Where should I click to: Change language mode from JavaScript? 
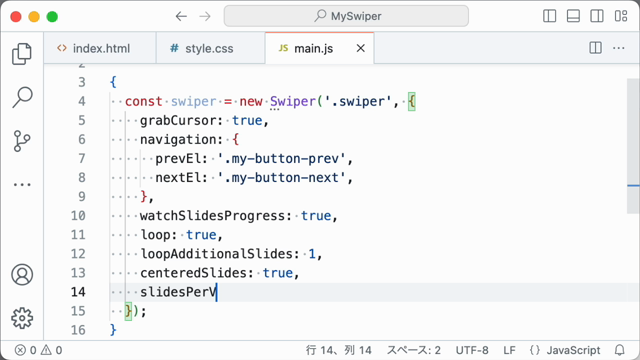565,350
